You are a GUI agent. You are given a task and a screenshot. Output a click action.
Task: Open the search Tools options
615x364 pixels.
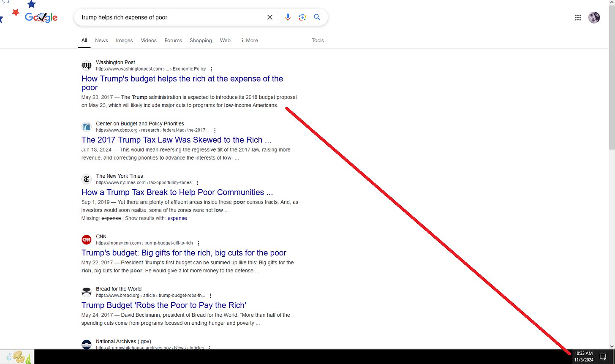pos(318,41)
